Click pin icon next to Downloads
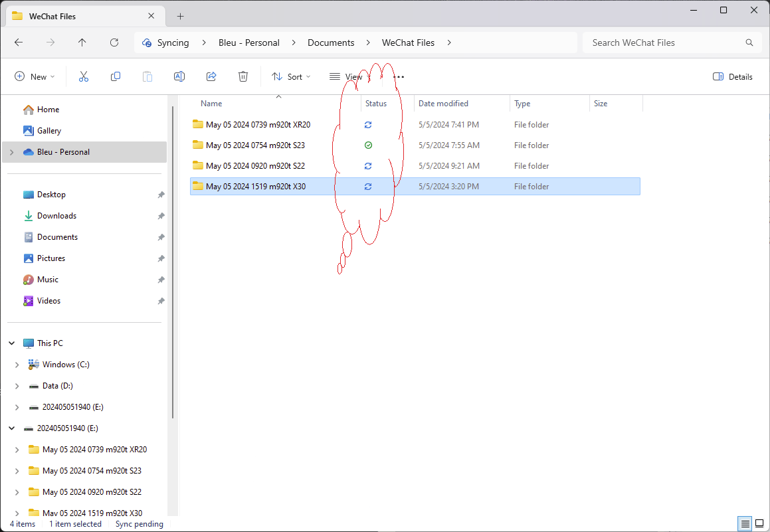 pyautogui.click(x=161, y=216)
